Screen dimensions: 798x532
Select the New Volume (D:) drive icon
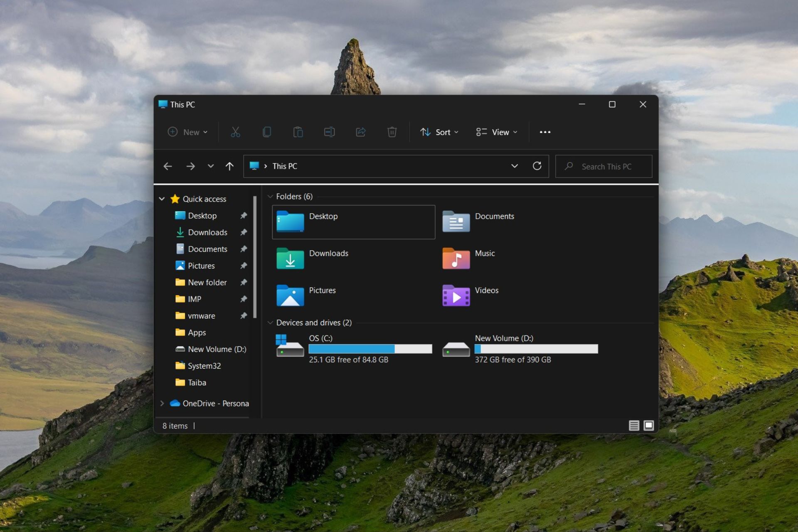click(456, 349)
